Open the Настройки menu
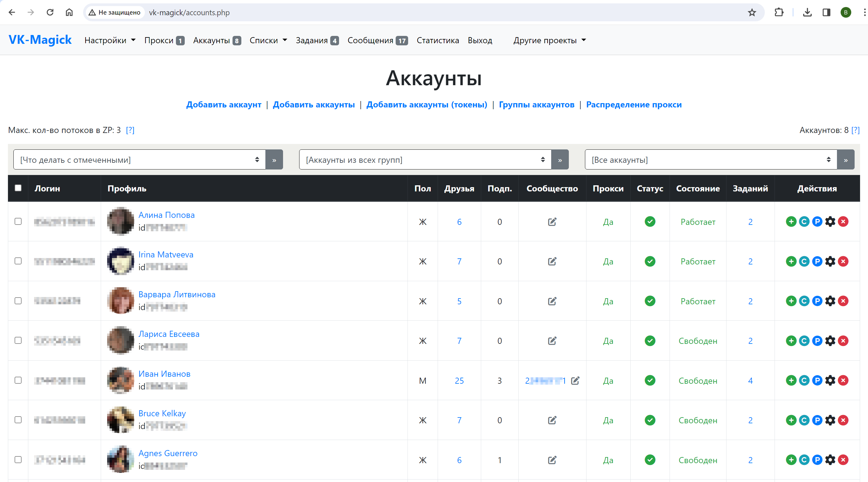Image resolution: width=868 pixels, height=482 pixels. click(110, 40)
